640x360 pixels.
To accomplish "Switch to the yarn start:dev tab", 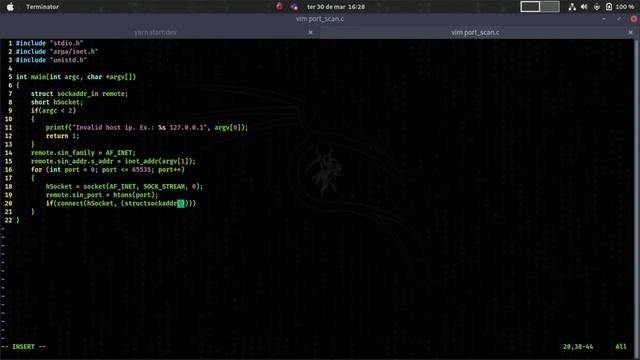I will [156, 32].
